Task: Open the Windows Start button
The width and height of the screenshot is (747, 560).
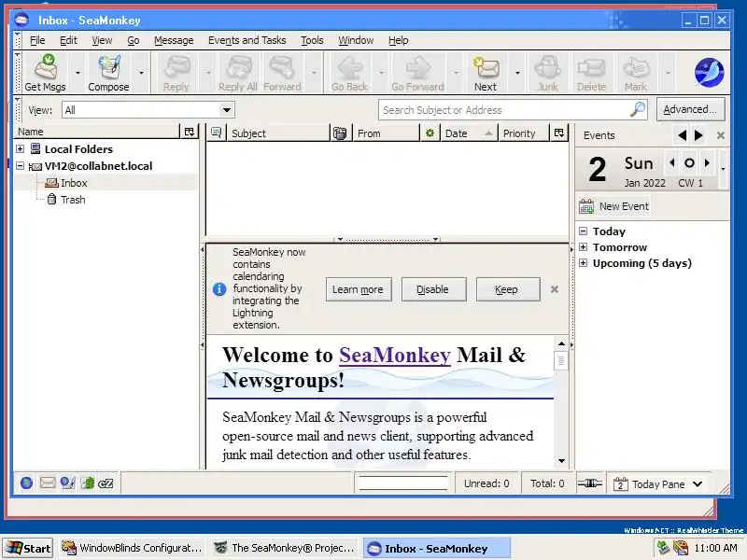Action: (28, 548)
